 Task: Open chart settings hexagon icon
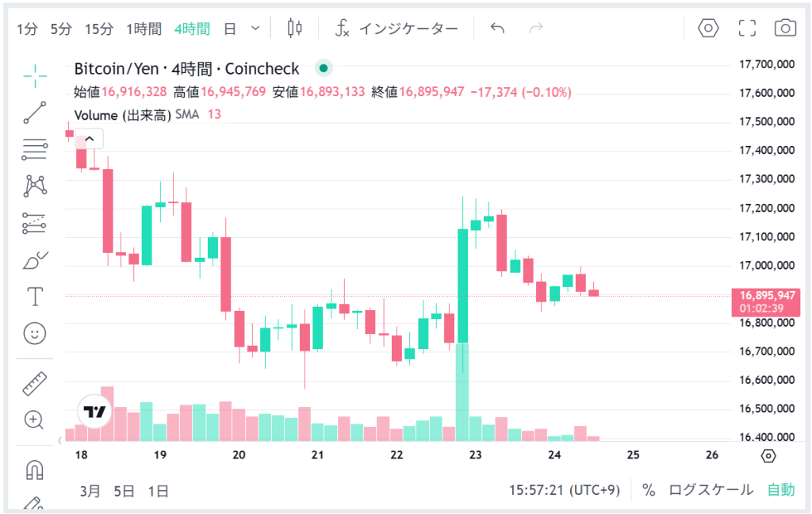pyautogui.click(x=708, y=29)
